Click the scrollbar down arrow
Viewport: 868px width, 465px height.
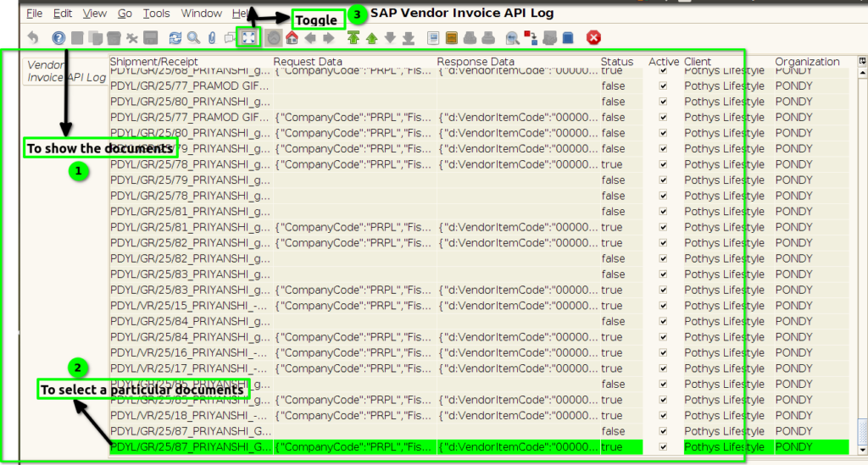click(x=862, y=450)
